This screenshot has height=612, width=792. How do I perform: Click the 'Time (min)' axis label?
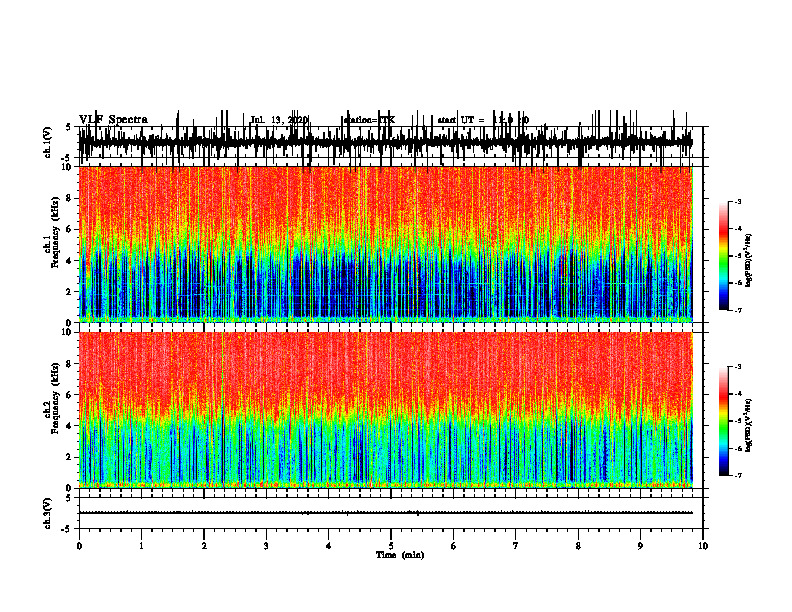point(400,555)
